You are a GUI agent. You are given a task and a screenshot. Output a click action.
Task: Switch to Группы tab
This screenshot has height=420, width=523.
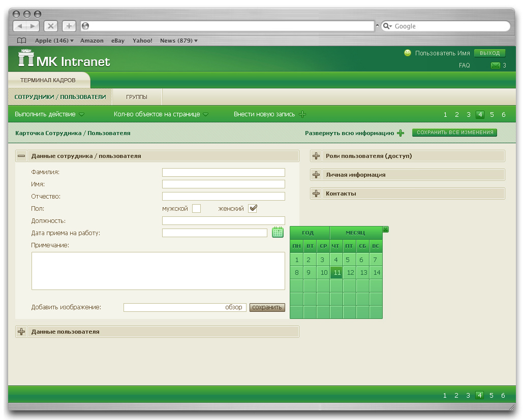137,97
